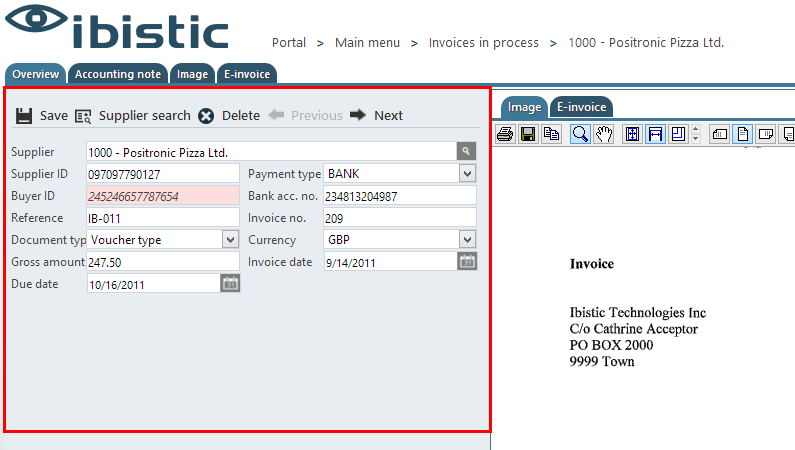The image size is (795, 450).
Task: Click the Next button label
Action: click(x=388, y=116)
